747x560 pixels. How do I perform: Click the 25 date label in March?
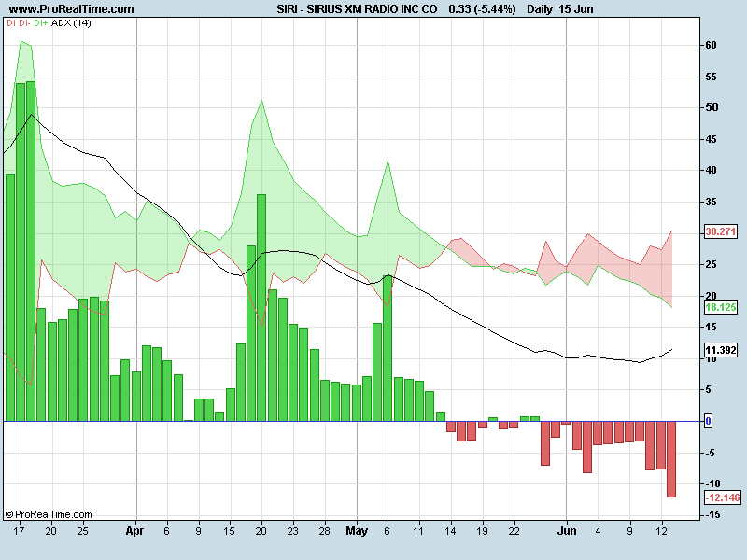[x=82, y=531]
